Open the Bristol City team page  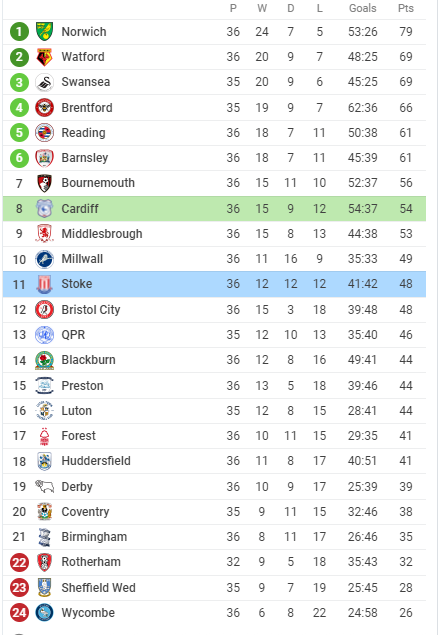[91, 310]
